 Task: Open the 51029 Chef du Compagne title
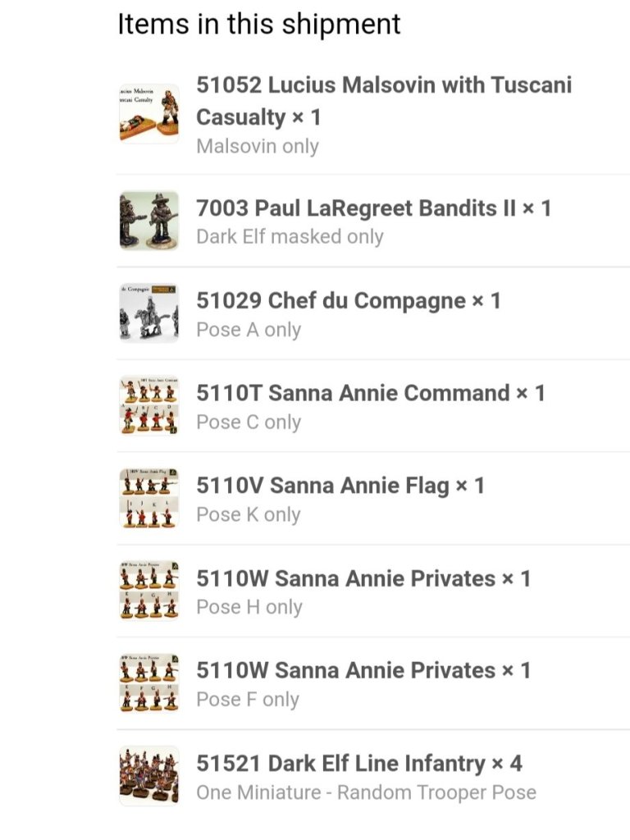pyautogui.click(x=348, y=300)
